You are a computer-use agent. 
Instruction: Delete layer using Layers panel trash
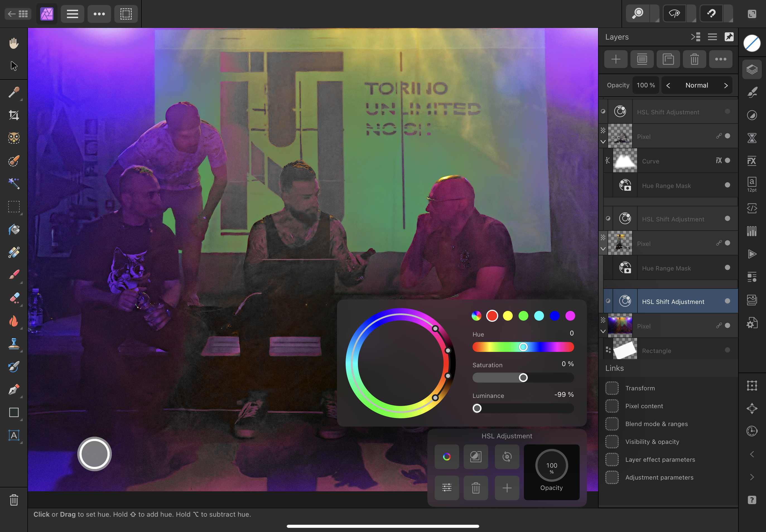coord(694,59)
